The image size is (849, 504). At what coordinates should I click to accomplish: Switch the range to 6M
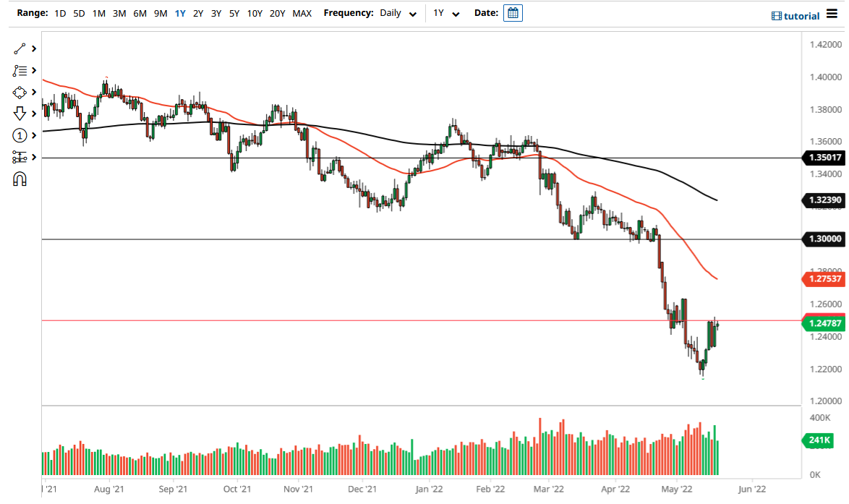140,13
